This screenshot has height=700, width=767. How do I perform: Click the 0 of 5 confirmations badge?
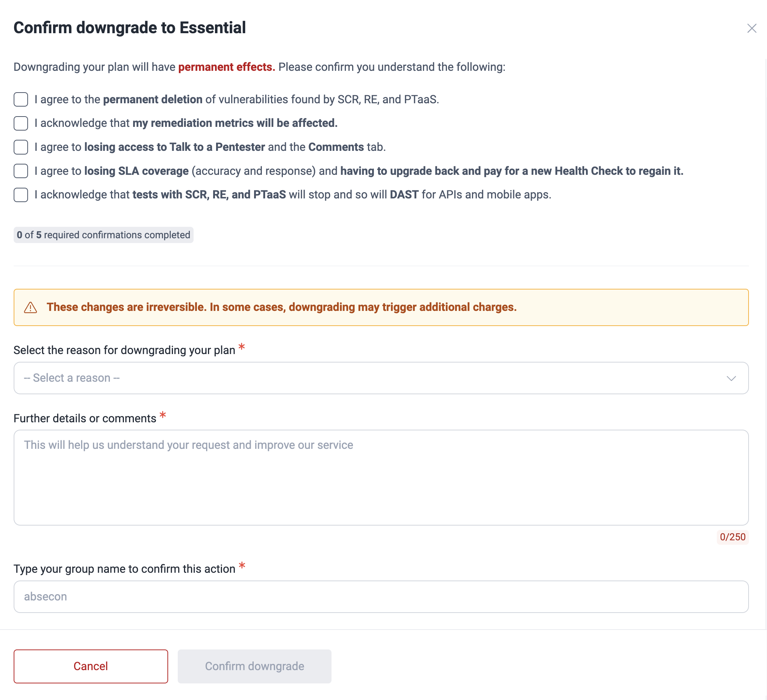(104, 235)
